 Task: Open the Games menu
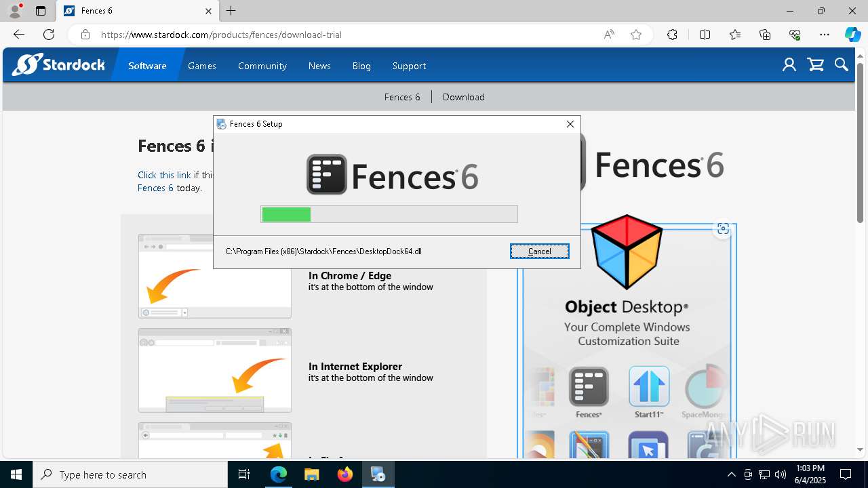click(x=202, y=66)
